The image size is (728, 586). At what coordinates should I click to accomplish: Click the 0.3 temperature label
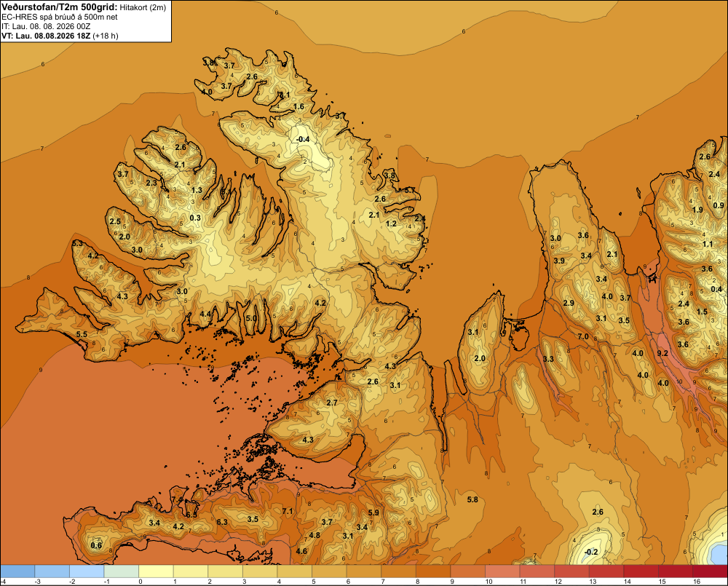(195, 218)
